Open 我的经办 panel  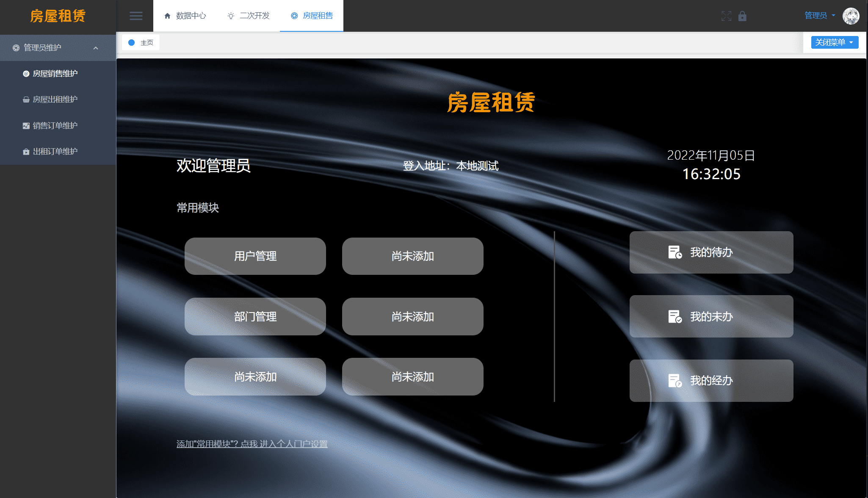click(711, 380)
